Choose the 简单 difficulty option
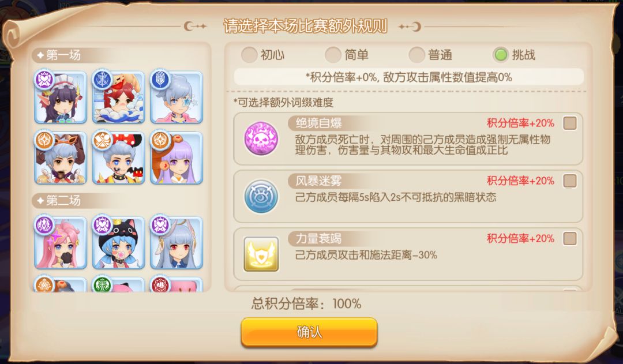The image size is (623, 364). 333,55
